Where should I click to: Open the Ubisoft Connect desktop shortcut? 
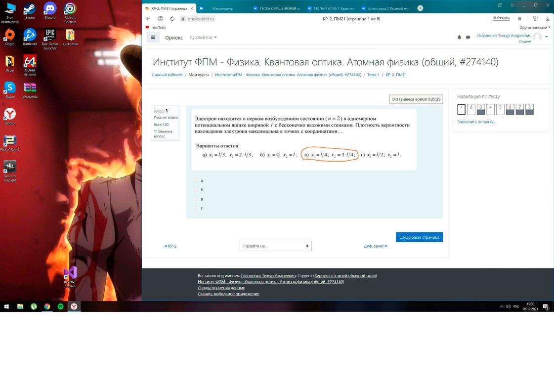pos(70,13)
